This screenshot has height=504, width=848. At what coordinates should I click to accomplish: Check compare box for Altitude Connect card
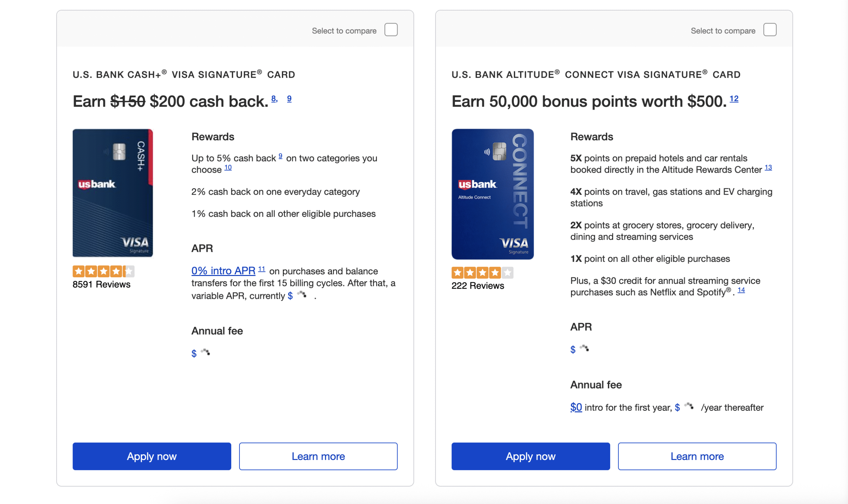(x=769, y=29)
